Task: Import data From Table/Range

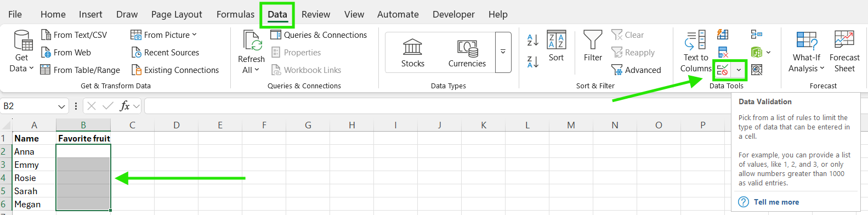Action: click(x=80, y=70)
